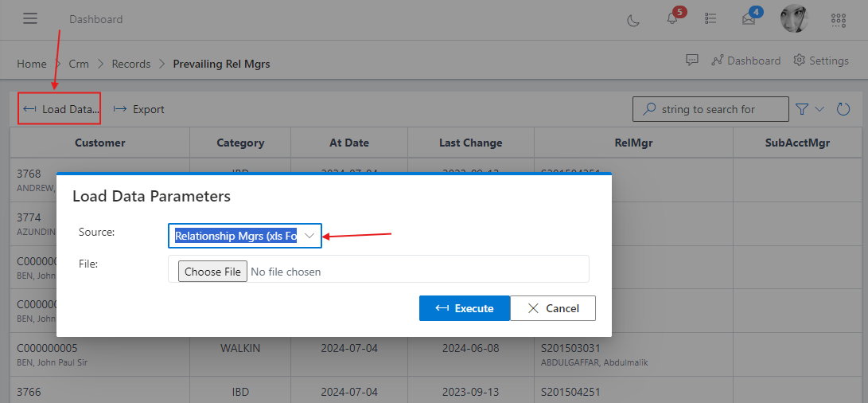Sort by At Date column header
Viewport: 868px width, 403px height.
tap(348, 143)
